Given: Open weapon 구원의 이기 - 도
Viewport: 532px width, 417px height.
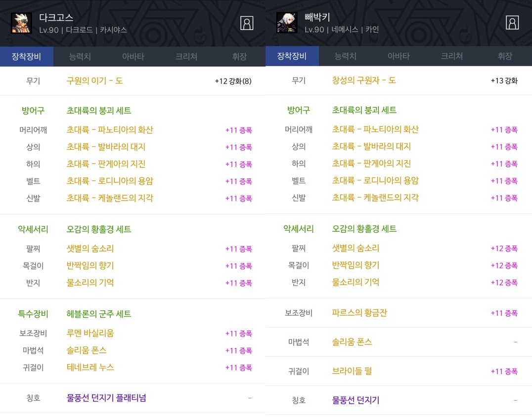Looking at the screenshot, I should click(x=94, y=81).
